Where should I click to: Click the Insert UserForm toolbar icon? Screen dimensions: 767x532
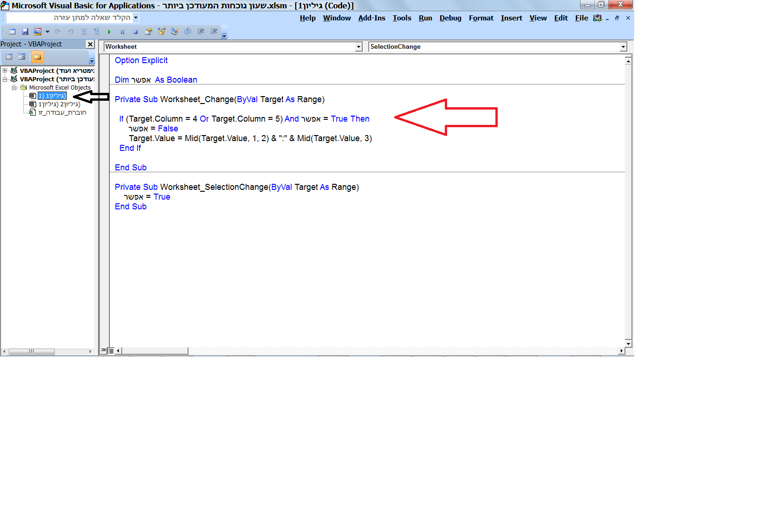click(x=38, y=32)
